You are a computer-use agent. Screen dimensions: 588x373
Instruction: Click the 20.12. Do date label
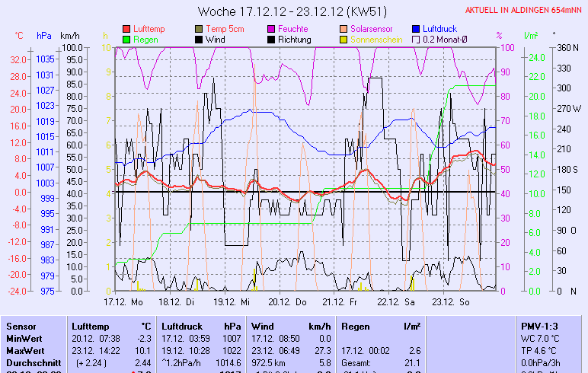[292, 301]
